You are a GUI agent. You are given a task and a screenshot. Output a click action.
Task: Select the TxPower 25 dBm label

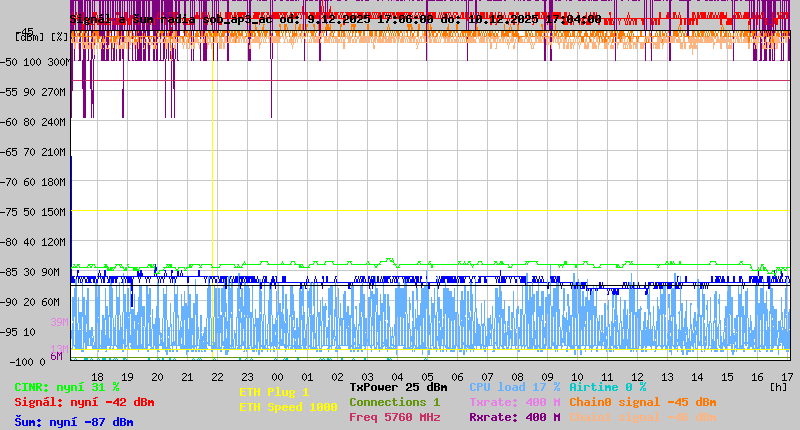[398, 387]
